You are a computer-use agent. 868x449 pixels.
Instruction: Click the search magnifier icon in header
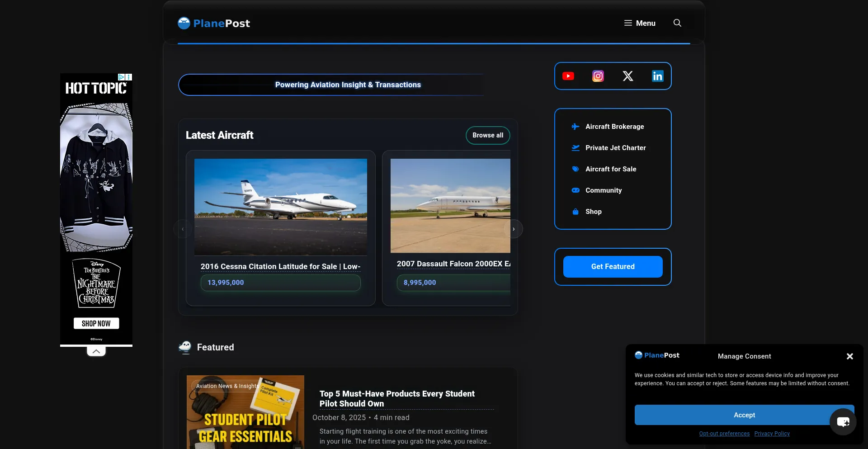point(677,23)
